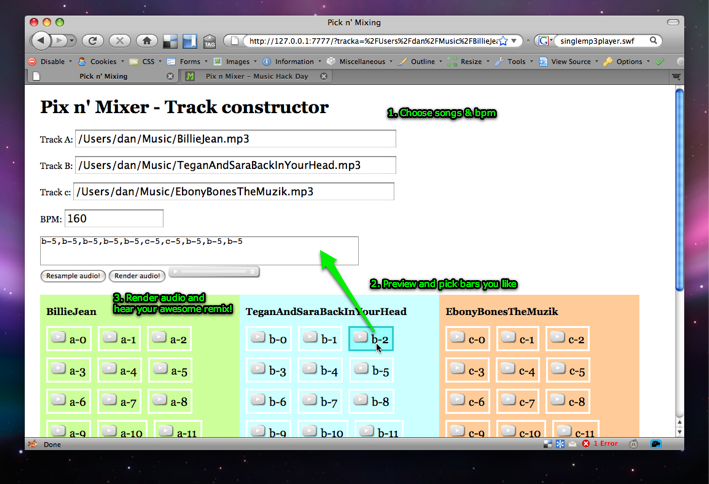Click the browser reload button
This screenshot has width=709, height=484.
coord(93,41)
